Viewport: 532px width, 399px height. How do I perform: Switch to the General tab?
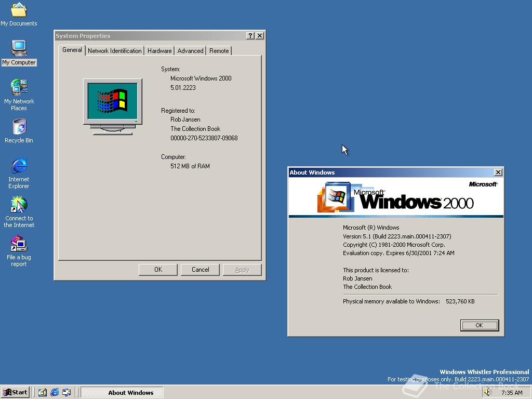[72, 50]
